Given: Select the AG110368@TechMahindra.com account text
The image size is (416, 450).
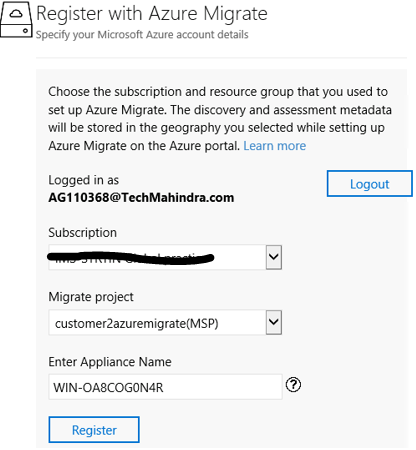Looking at the screenshot, I should tap(141, 198).
